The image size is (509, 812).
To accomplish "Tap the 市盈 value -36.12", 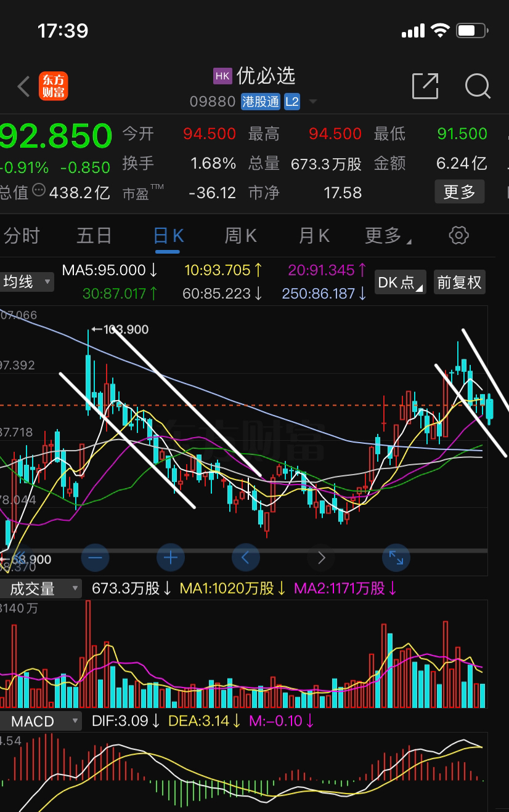I will 213,193.
